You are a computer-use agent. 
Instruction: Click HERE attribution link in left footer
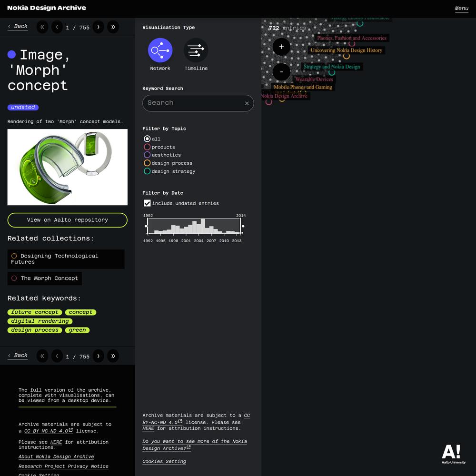56,442
